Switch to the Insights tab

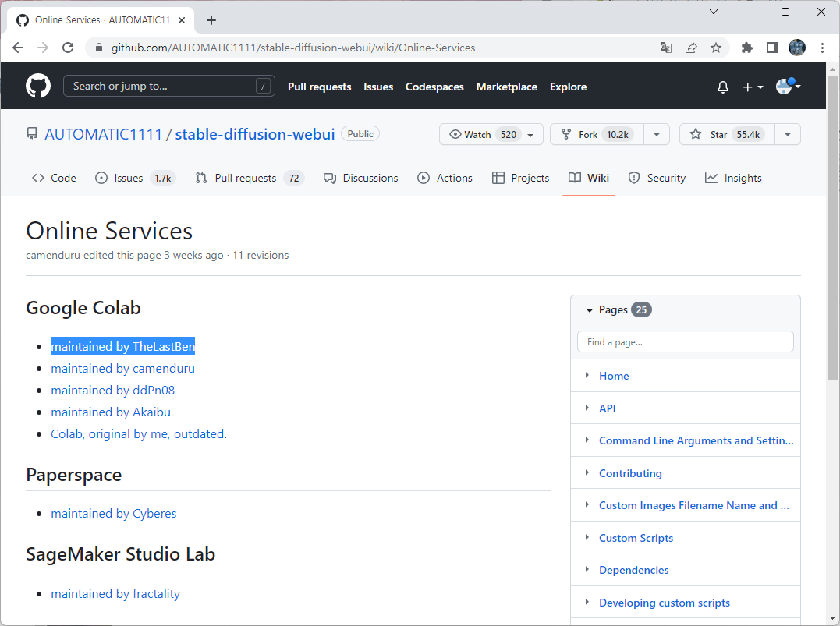[x=733, y=178]
